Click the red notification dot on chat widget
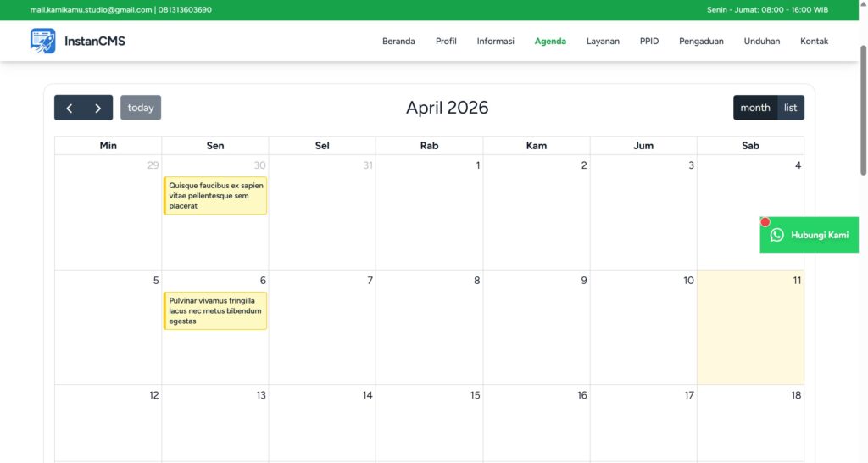The width and height of the screenshot is (868, 463). click(765, 222)
